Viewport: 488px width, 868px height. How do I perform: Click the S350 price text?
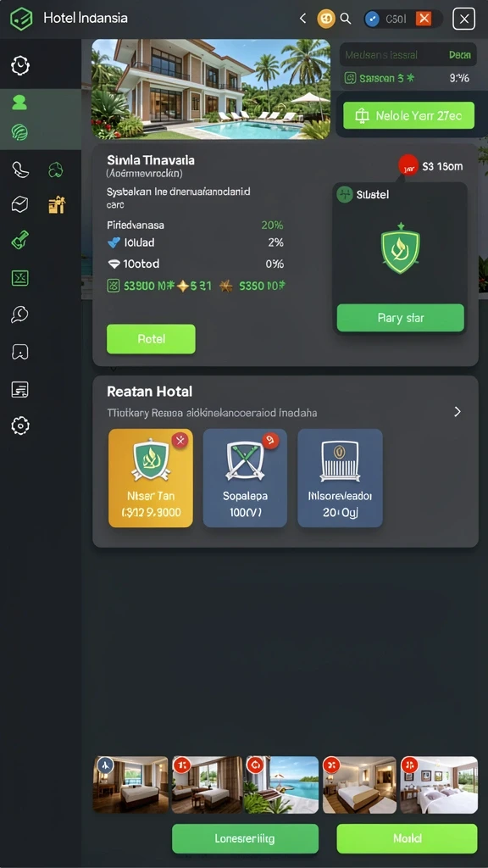[263, 287]
